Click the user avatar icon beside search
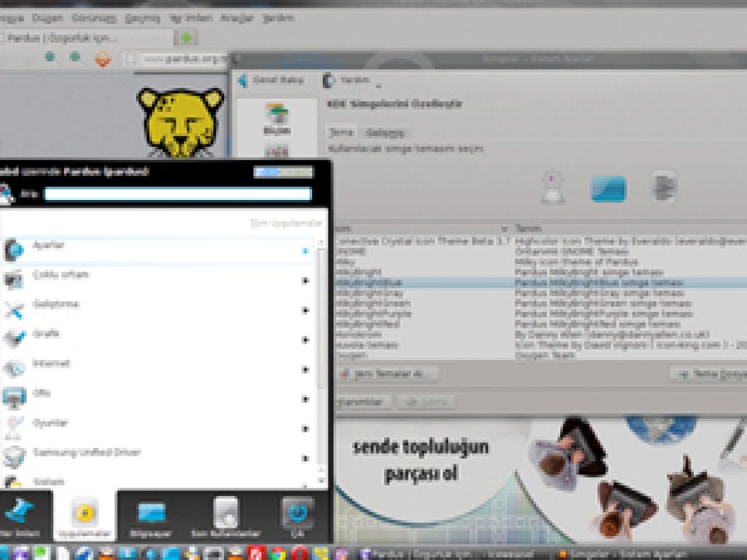 pyautogui.click(x=6, y=195)
